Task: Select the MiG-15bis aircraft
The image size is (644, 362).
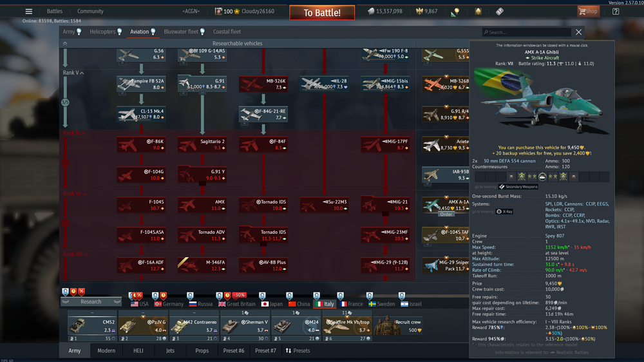Action: 385,84
